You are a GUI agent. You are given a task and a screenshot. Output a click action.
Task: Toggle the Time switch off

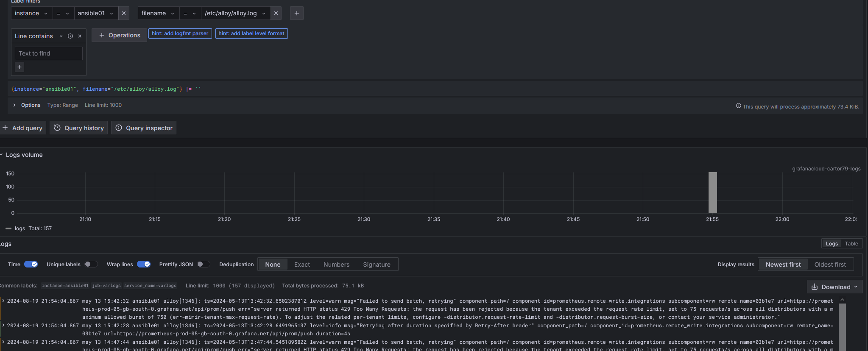[x=31, y=264]
